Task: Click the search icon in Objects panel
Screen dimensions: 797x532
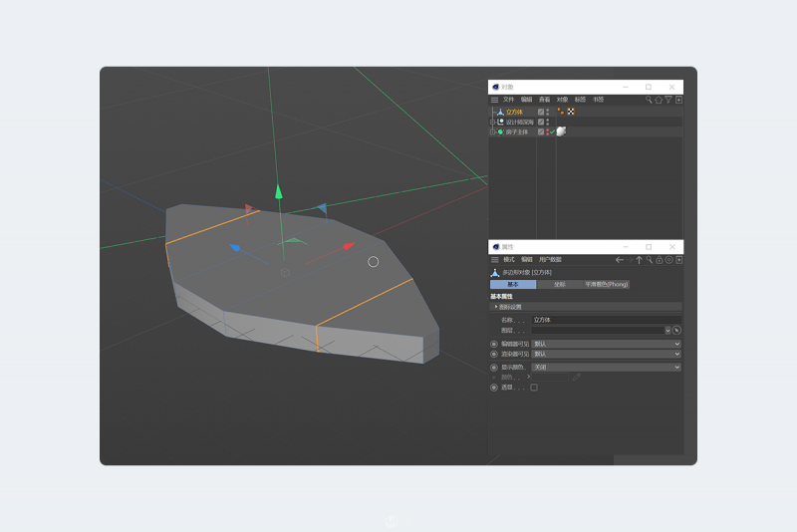Action: [649, 100]
